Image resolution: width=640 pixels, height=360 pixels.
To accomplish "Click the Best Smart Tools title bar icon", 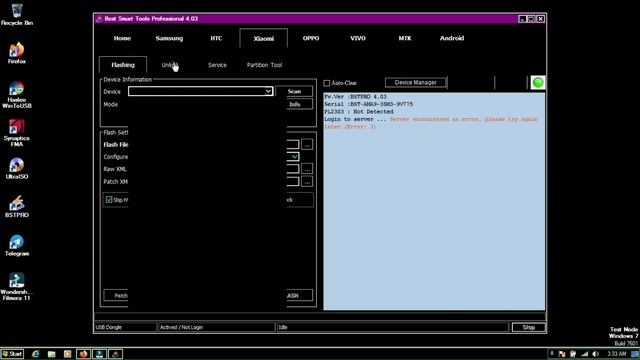I will point(99,19).
